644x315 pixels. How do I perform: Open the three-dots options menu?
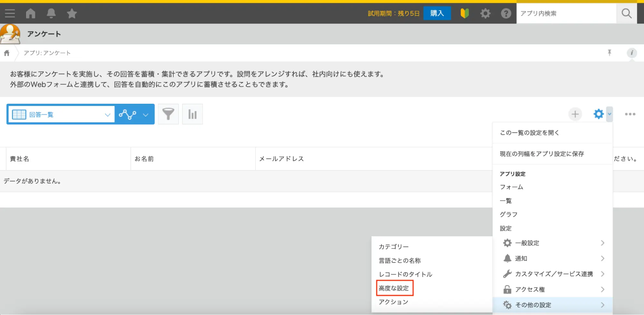click(x=630, y=114)
